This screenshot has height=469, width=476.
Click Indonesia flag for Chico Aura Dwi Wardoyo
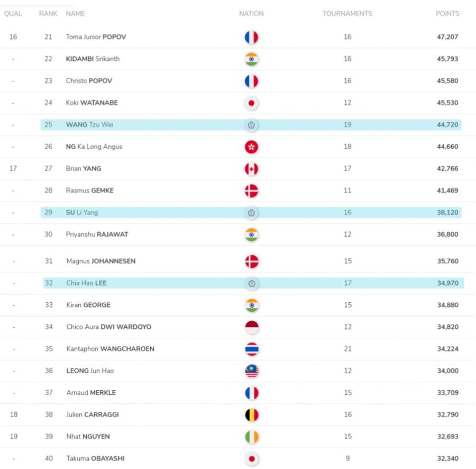(x=251, y=327)
